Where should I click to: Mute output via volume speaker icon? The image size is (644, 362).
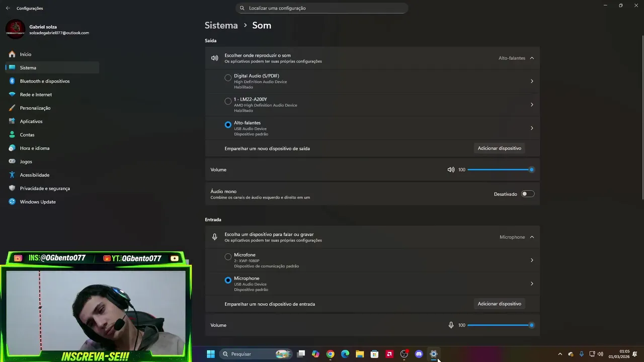click(x=451, y=170)
